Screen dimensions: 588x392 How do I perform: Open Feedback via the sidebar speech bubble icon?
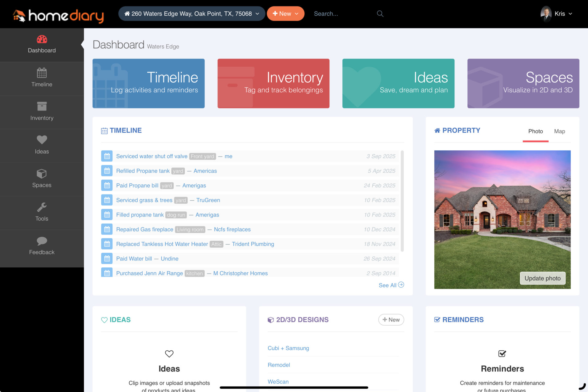pyautogui.click(x=42, y=241)
